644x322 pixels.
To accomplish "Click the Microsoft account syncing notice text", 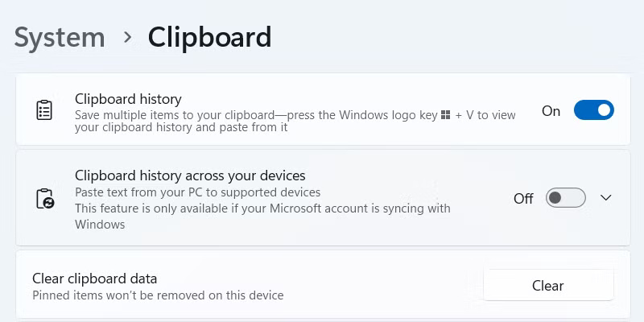I will [262, 208].
